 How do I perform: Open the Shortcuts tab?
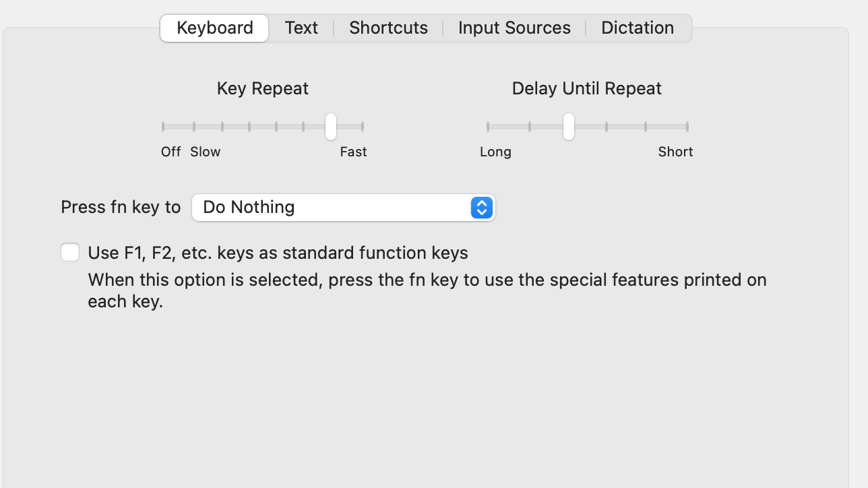click(388, 28)
